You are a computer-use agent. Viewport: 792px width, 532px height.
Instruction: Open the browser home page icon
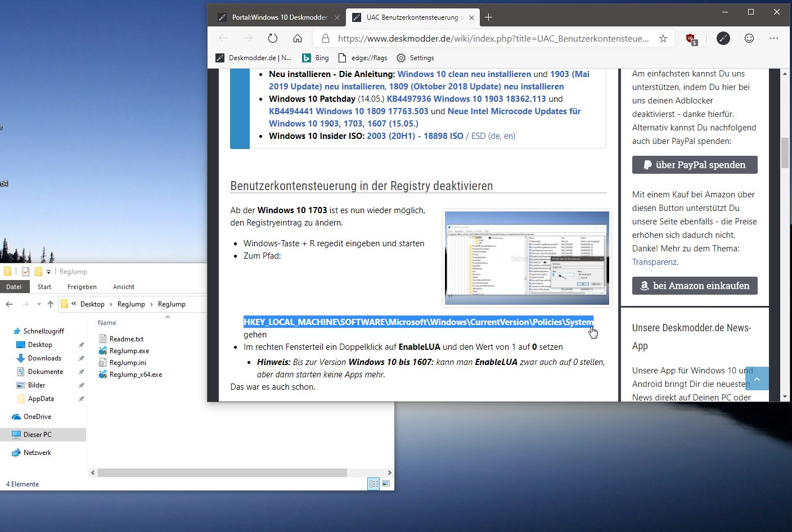click(x=298, y=38)
